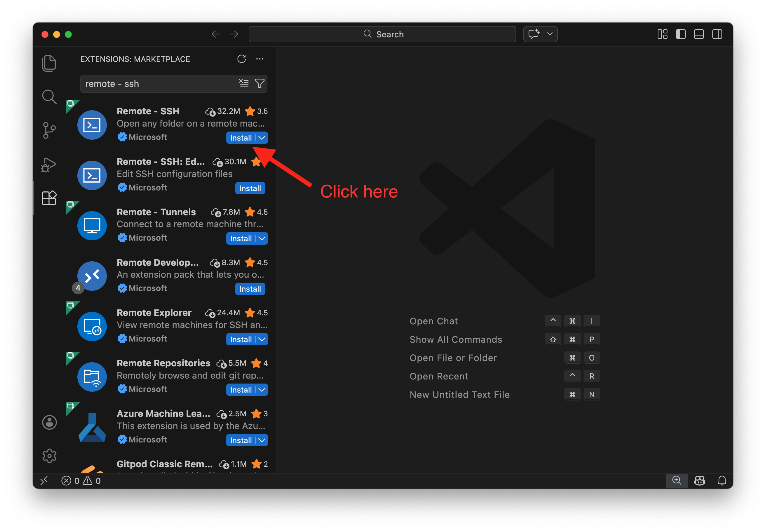The image size is (766, 532).
Task: Open the Extensions view More Actions menu
Action: pyautogui.click(x=260, y=59)
